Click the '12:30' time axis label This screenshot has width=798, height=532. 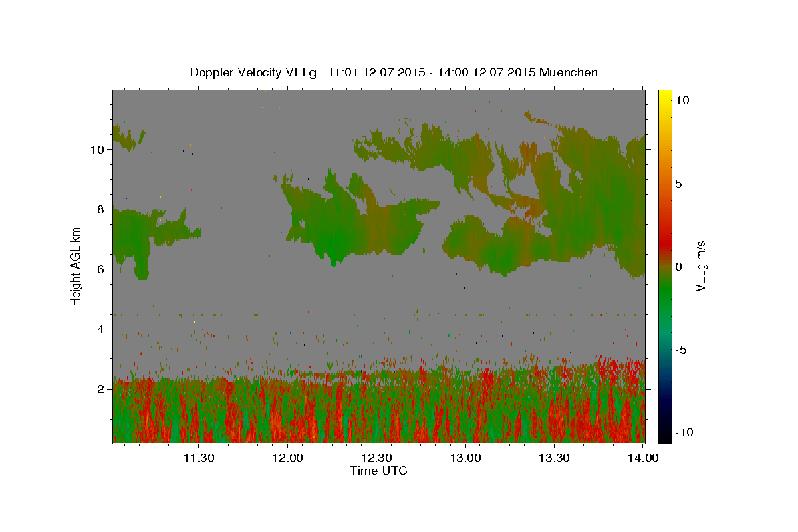click(x=376, y=458)
